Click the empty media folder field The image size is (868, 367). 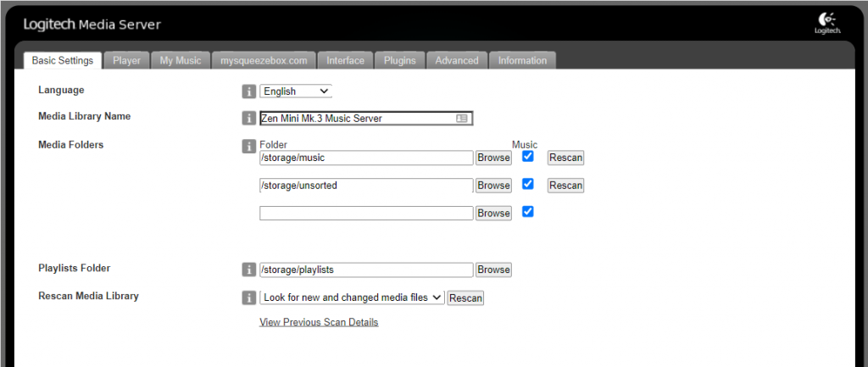click(366, 213)
